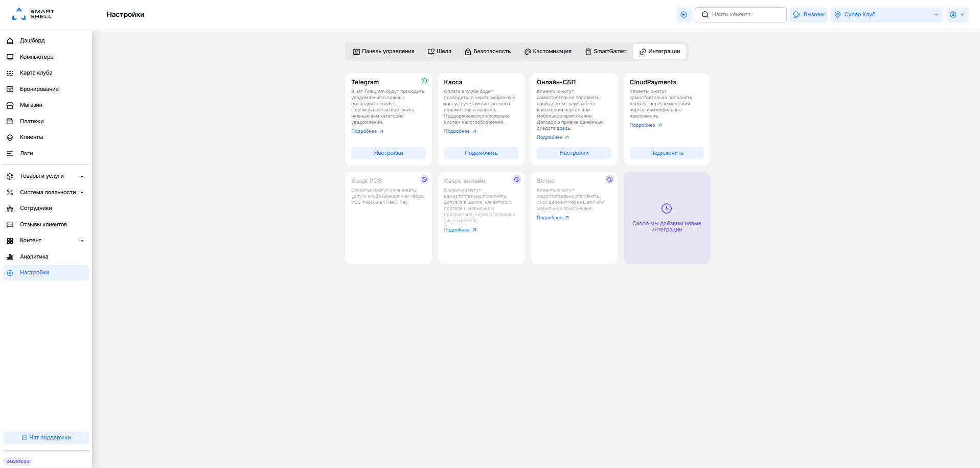Screen dimensions: 980x468
Task: Click the Отзывы клиентов message icon
Action: [10, 225]
